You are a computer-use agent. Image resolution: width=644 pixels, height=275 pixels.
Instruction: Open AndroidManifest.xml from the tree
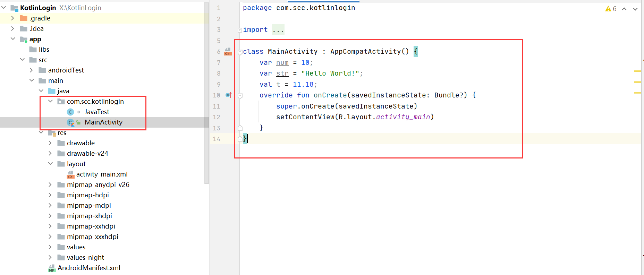(89, 268)
